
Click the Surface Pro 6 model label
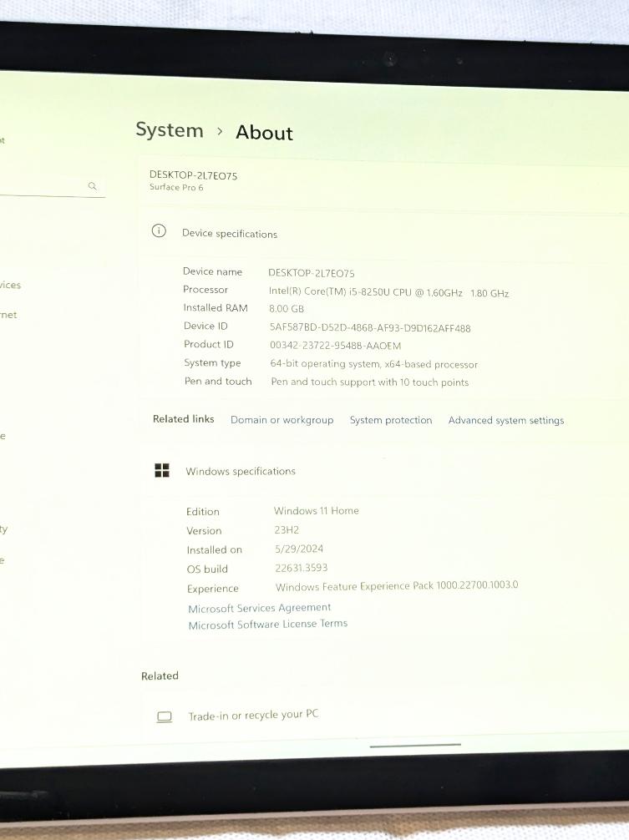pyautogui.click(x=176, y=188)
